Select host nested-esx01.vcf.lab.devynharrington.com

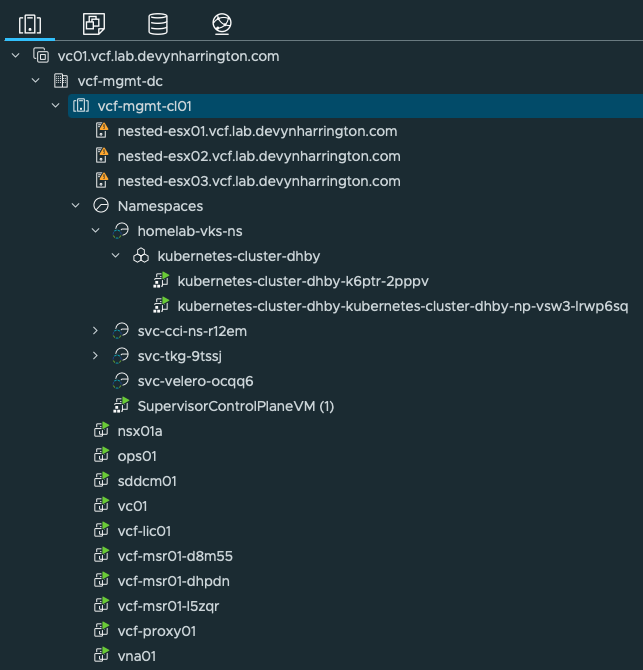(x=257, y=131)
